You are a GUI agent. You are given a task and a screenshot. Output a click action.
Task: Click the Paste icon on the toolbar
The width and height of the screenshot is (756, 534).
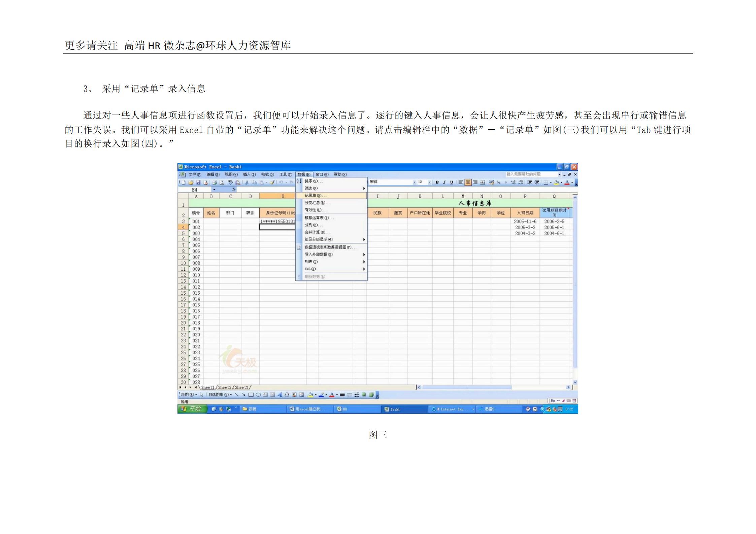click(x=261, y=182)
